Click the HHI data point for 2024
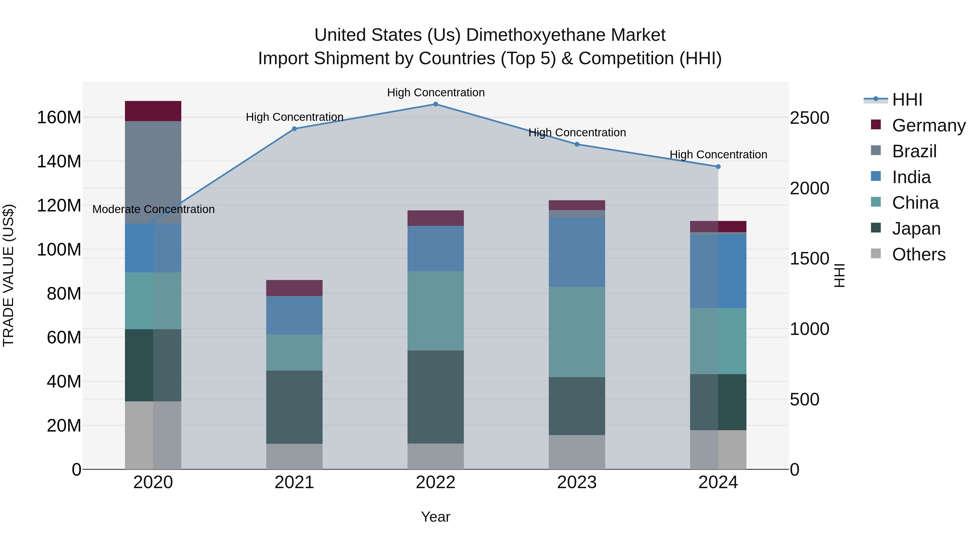The width and height of the screenshot is (980, 551). (x=718, y=167)
